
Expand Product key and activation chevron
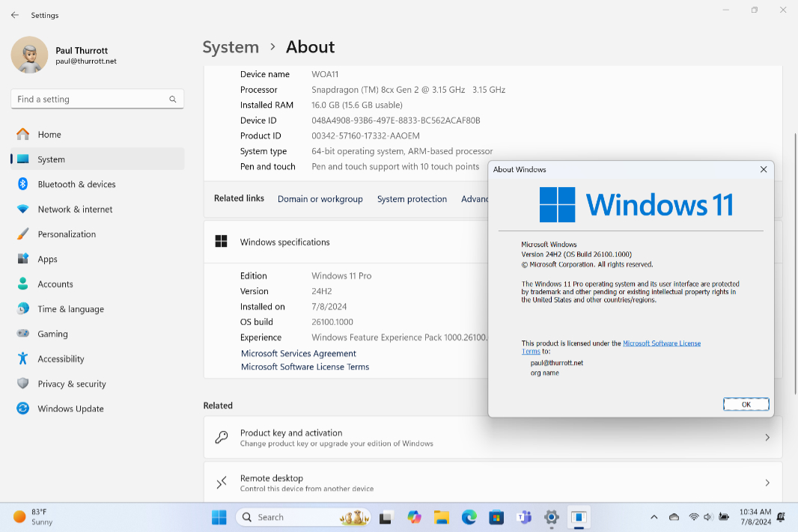[767, 438]
